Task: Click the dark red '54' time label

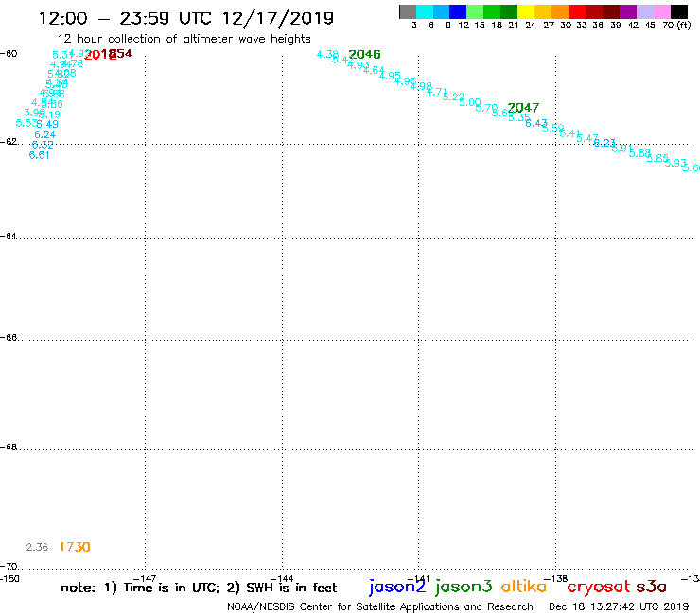Action: click(x=125, y=54)
